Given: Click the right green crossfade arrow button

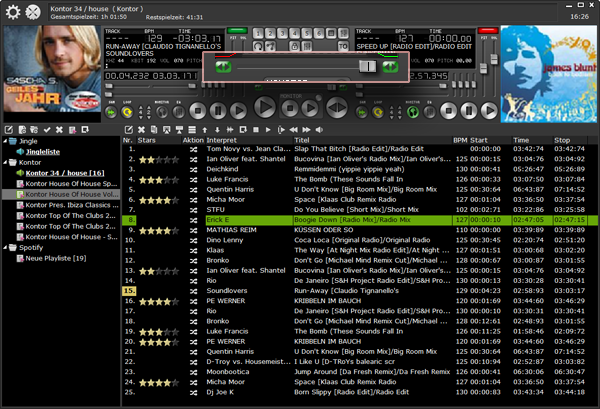Looking at the screenshot, I should coord(390,67).
